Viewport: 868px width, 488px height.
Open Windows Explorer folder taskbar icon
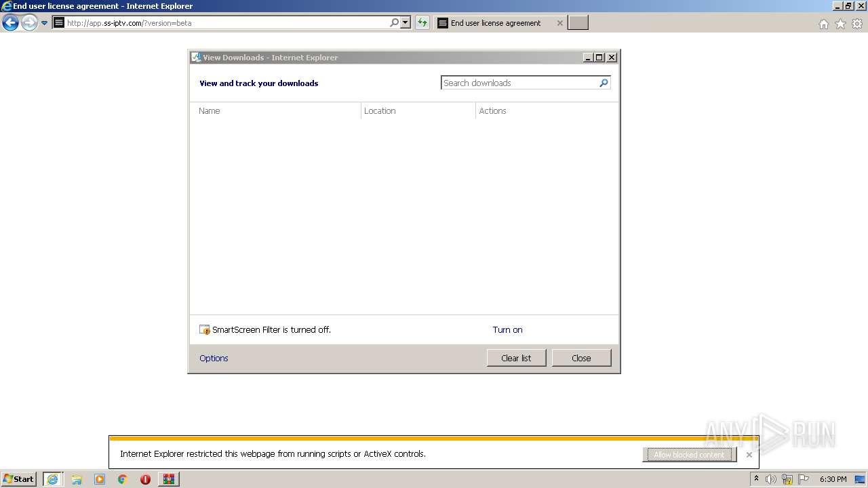coord(77,479)
